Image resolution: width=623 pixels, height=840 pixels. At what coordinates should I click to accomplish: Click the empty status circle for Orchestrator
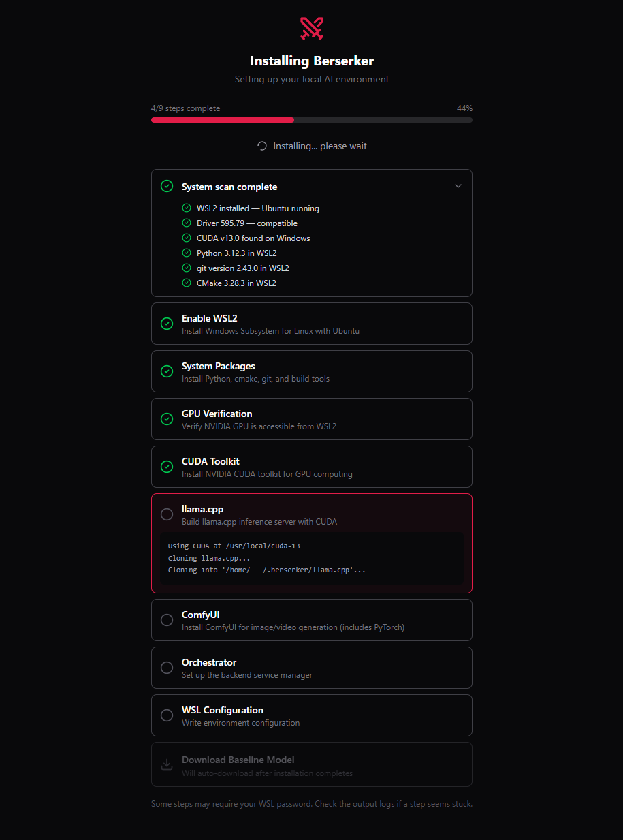point(167,668)
